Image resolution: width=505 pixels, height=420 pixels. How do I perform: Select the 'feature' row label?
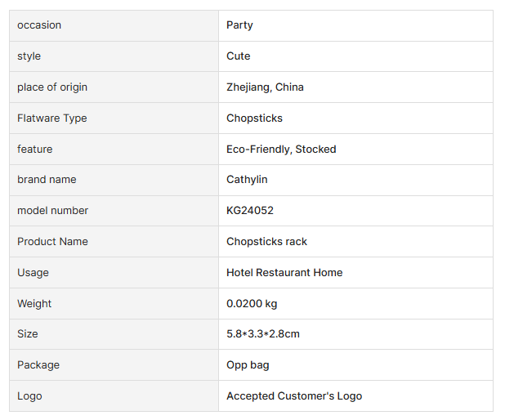[34, 150]
